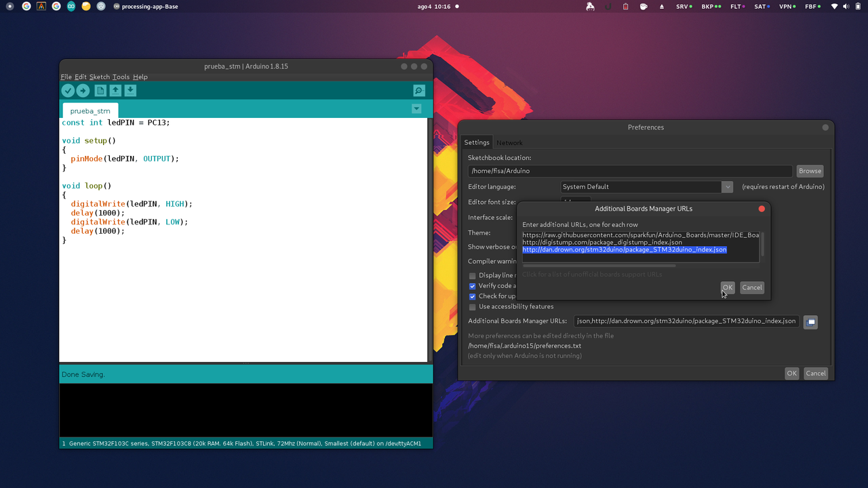The width and height of the screenshot is (868, 488).
Task: Click the VPN status indicator
Action: [x=789, y=6]
